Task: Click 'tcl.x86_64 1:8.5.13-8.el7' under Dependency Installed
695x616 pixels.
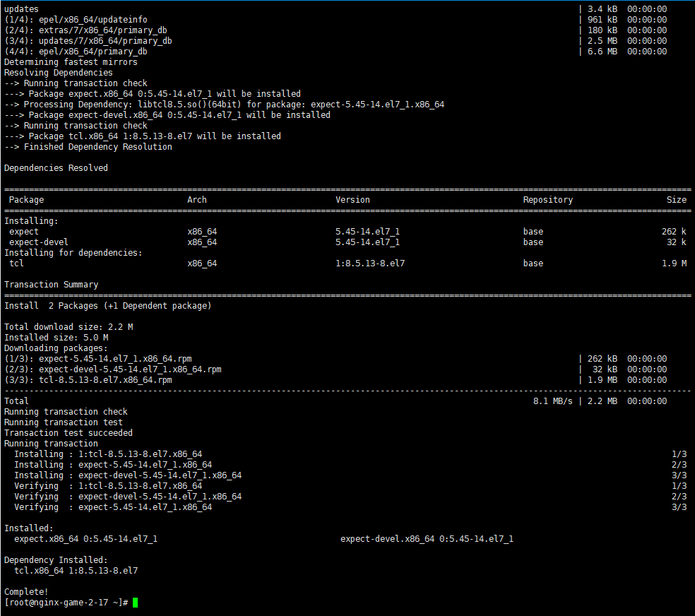Action: [x=76, y=571]
